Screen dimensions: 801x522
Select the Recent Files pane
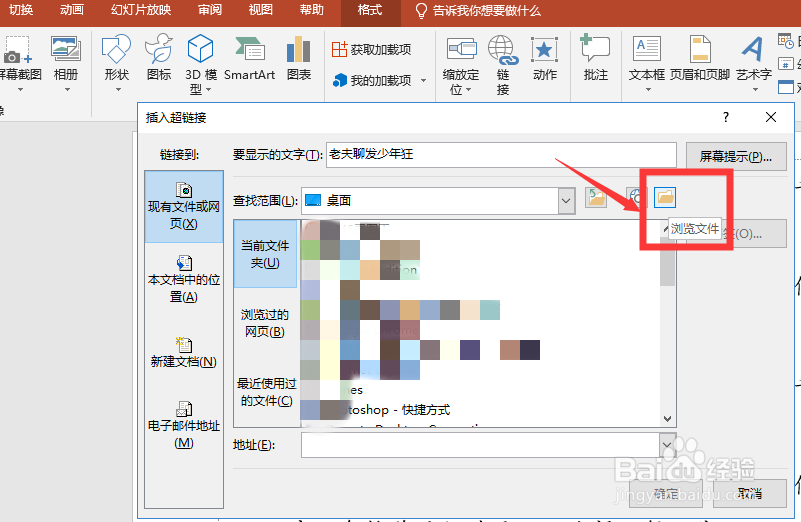(266, 392)
